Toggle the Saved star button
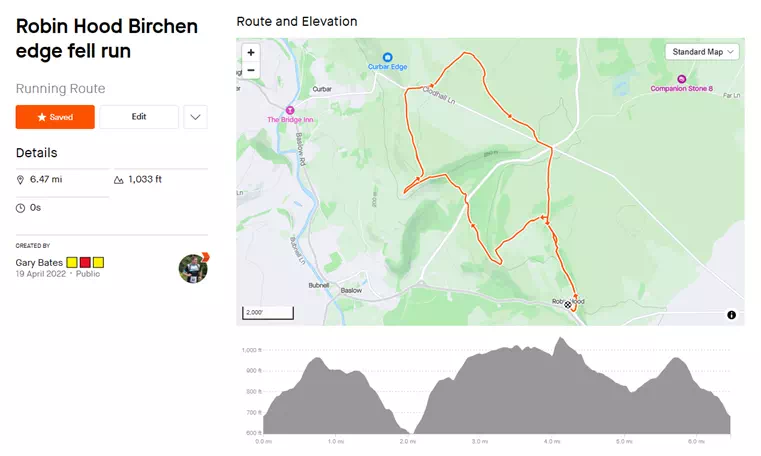The image size is (761, 456). [x=55, y=117]
